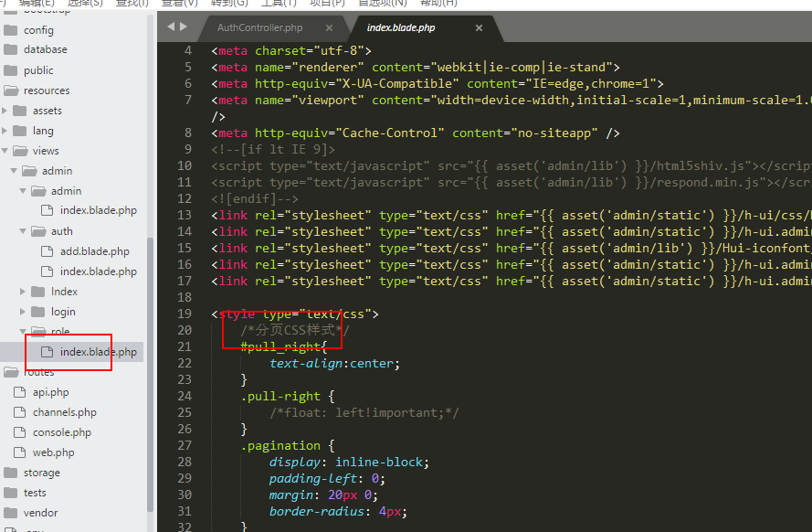Switch to the AuthController.php tab
The height and width of the screenshot is (532, 812).
259,28
